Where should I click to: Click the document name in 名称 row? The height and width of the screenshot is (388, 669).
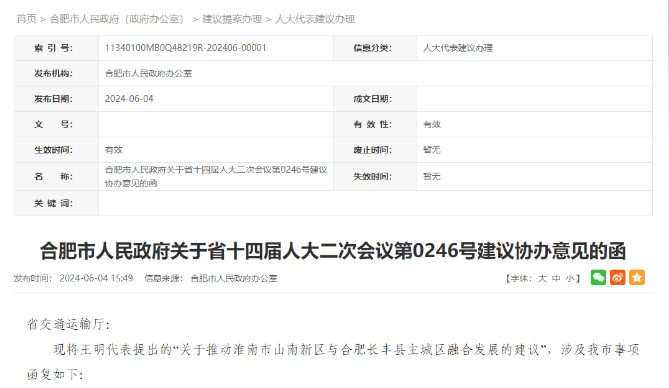pyautogui.click(x=216, y=176)
